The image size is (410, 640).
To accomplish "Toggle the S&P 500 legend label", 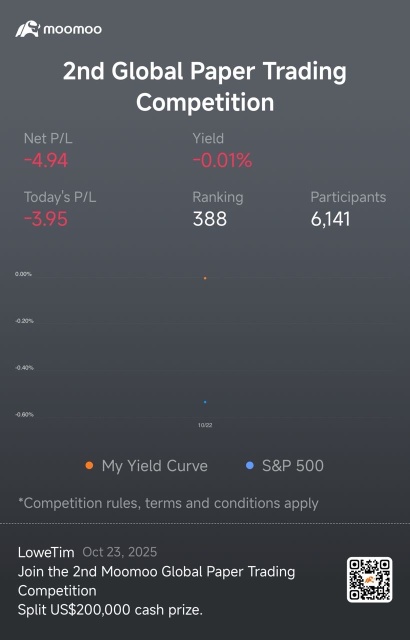I will pos(293,466).
